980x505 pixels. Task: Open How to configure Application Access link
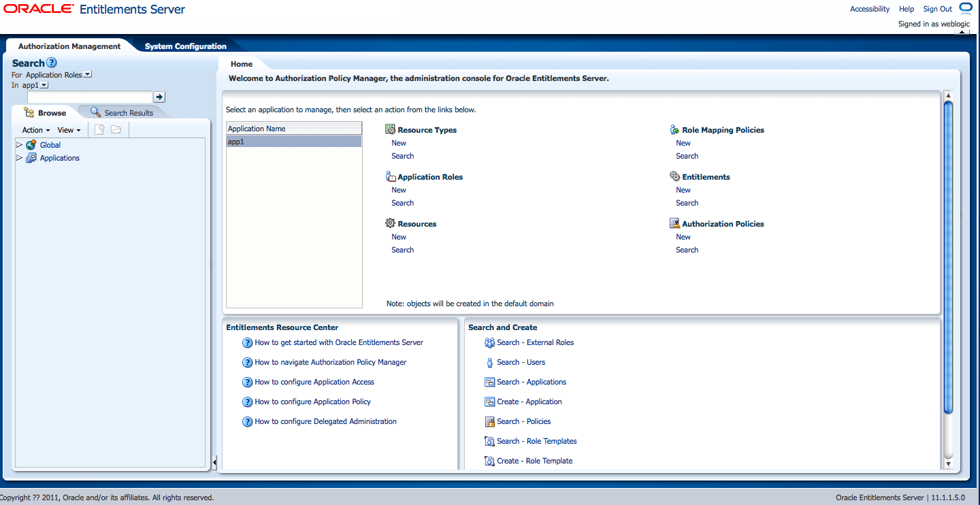click(314, 382)
